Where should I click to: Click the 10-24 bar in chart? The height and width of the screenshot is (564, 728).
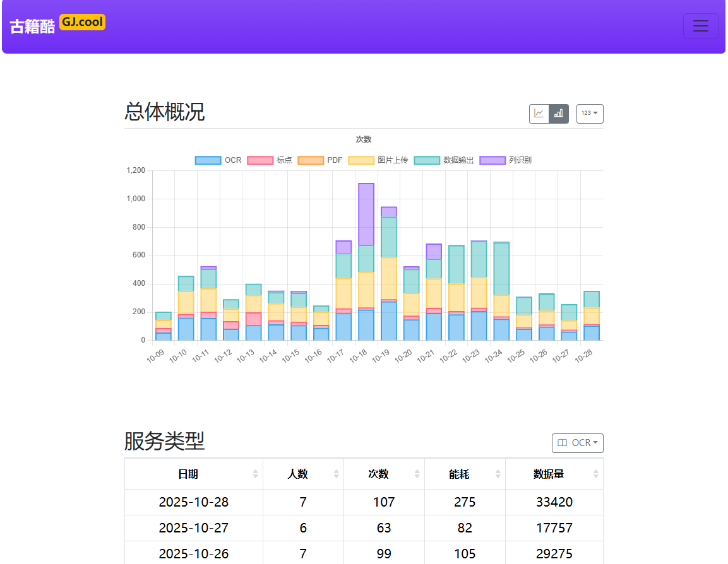(501, 291)
